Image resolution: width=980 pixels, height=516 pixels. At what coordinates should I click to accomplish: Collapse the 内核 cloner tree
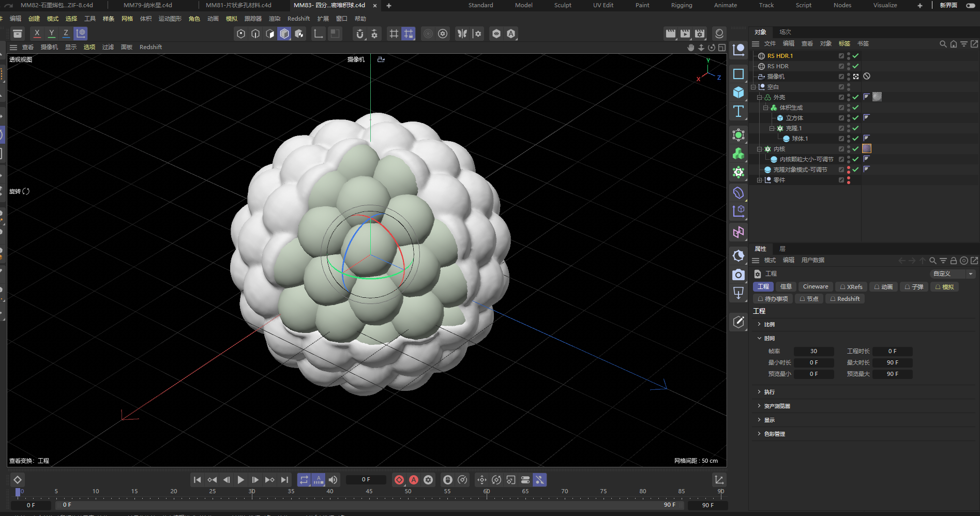click(x=760, y=149)
